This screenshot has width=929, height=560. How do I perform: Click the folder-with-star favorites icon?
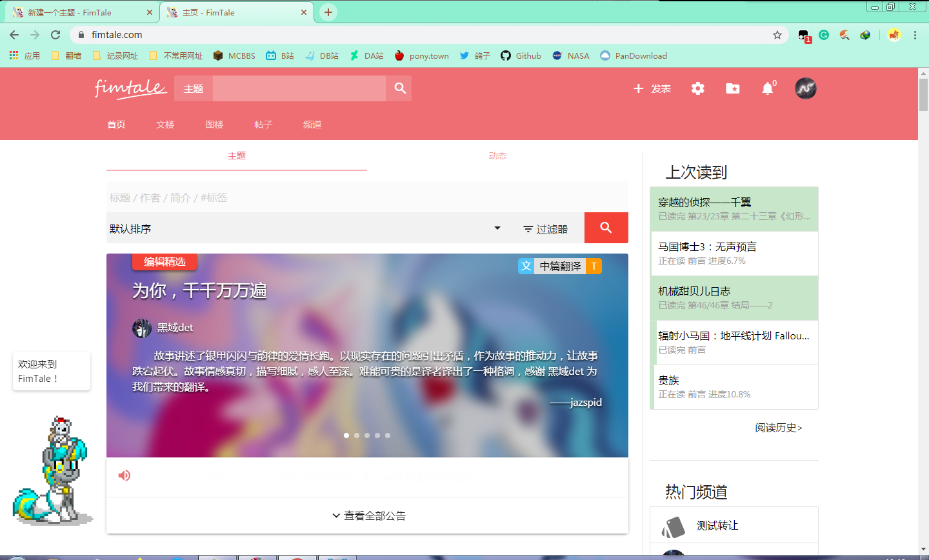733,88
